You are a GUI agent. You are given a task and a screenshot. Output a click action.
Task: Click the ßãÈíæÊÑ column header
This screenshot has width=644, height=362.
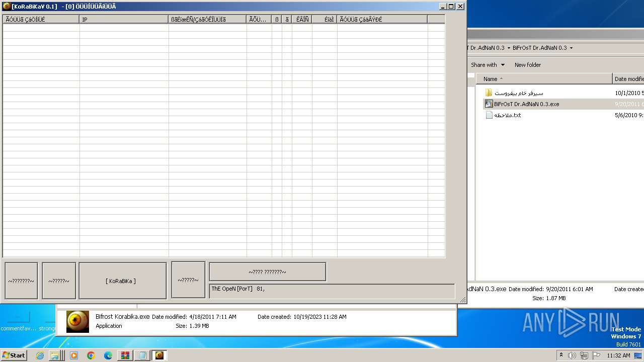pos(207,20)
